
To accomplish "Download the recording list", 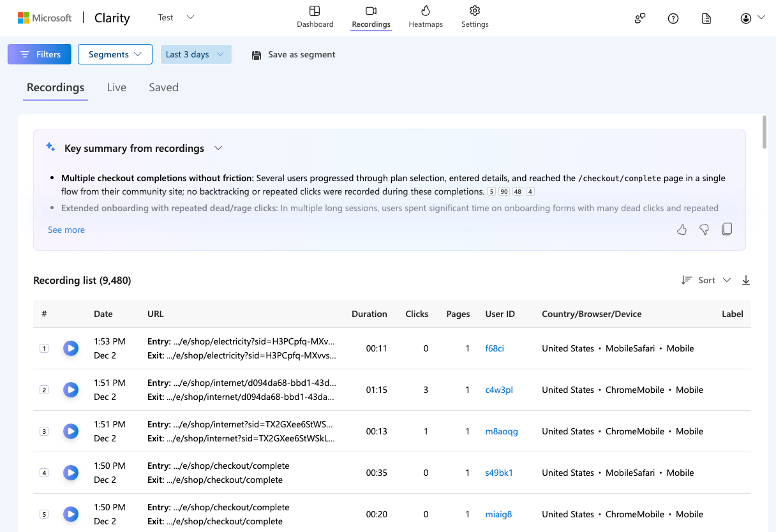I will point(745,280).
